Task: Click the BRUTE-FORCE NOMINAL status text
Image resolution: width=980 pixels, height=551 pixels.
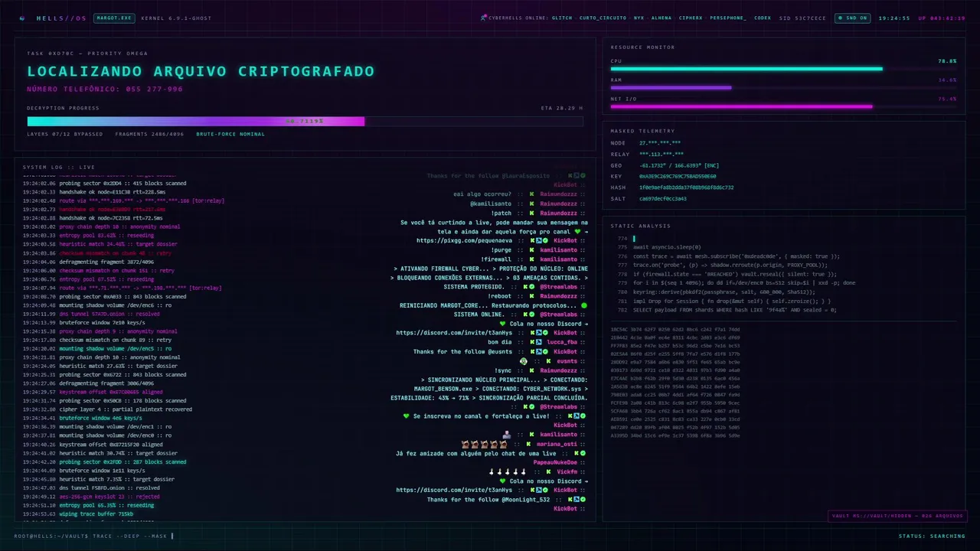Action: tap(230, 134)
